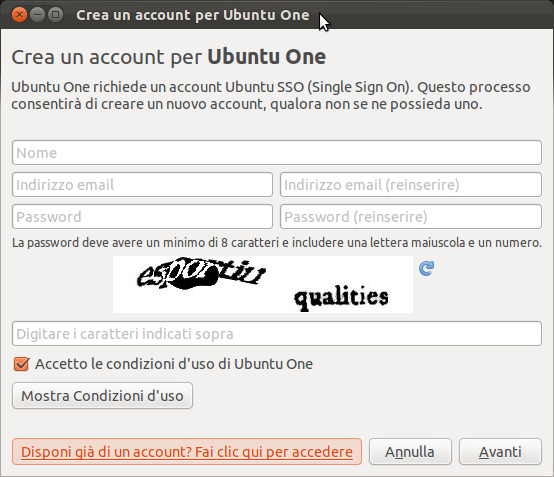Focus the captcha characters entry field

coord(277,334)
